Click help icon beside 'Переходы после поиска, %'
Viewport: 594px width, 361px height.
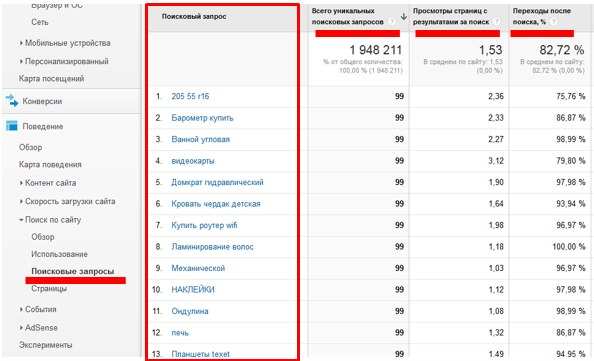[553, 22]
